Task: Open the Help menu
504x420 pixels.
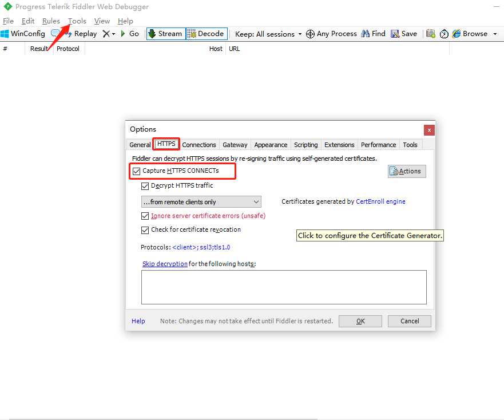Action: click(125, 21)
